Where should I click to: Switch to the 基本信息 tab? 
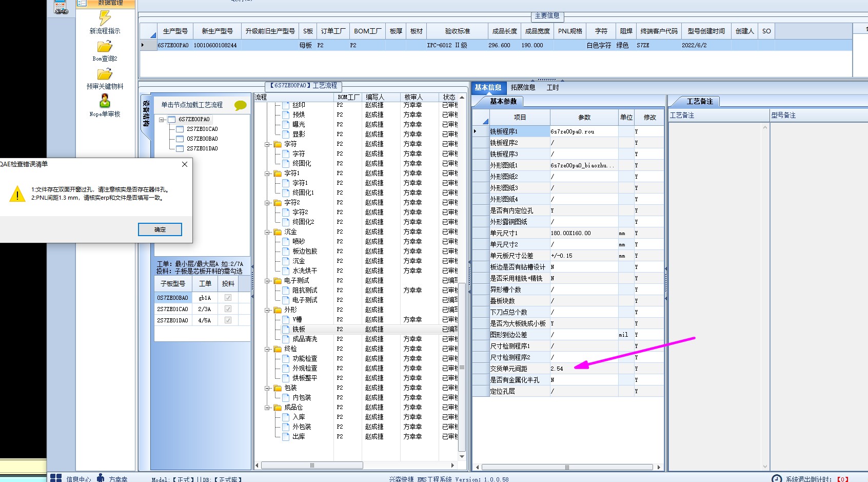(488, 88)
